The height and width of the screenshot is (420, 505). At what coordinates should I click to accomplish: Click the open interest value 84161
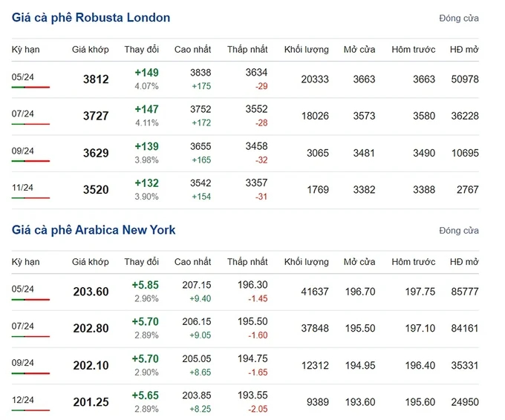[465, 328]
